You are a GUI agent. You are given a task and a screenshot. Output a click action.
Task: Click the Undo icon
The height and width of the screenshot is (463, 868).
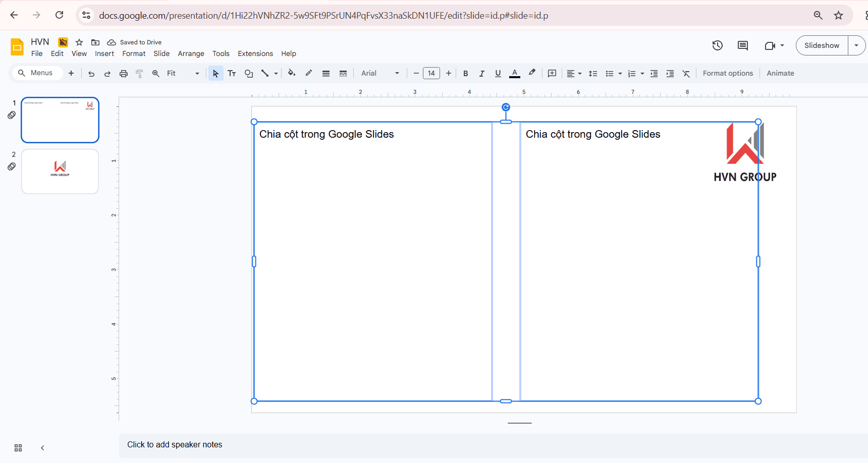(x=91, y=73)
